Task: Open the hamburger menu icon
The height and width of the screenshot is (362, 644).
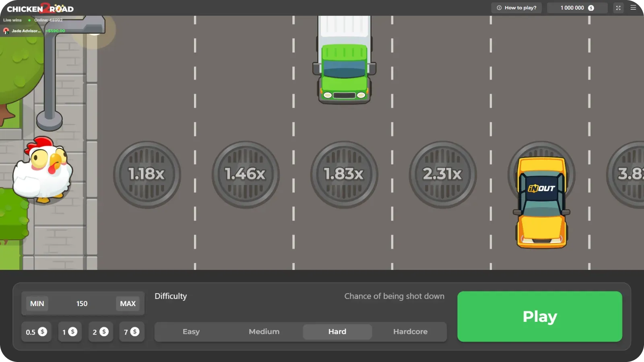Action: tap(633, 8)
